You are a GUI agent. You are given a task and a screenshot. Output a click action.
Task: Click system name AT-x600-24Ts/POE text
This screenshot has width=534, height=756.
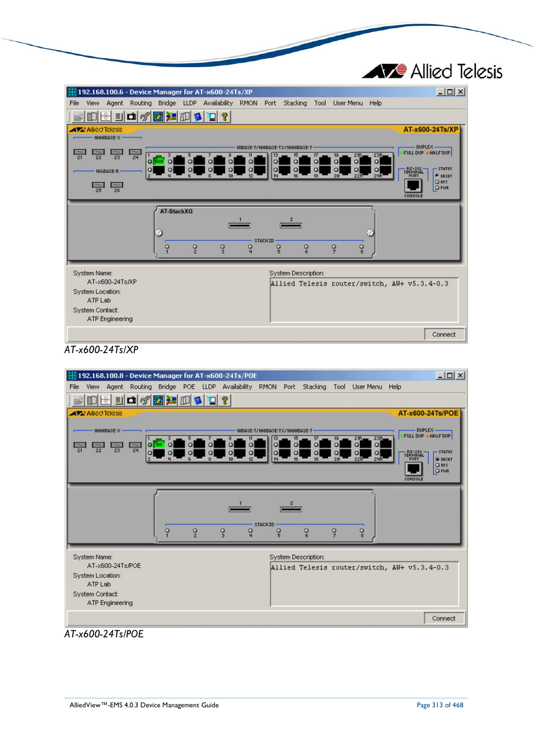pyautogui.click(x=114, y=566)
